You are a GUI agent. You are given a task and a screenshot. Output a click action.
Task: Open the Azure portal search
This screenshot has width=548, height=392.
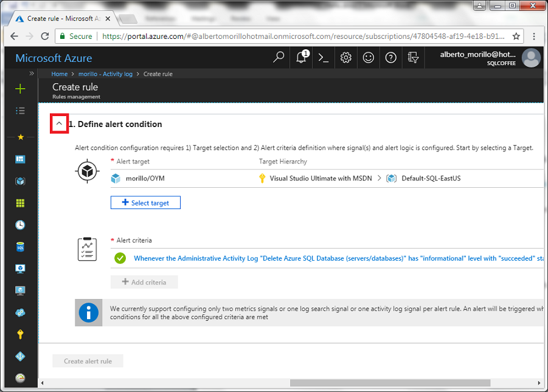click(279, 57)
